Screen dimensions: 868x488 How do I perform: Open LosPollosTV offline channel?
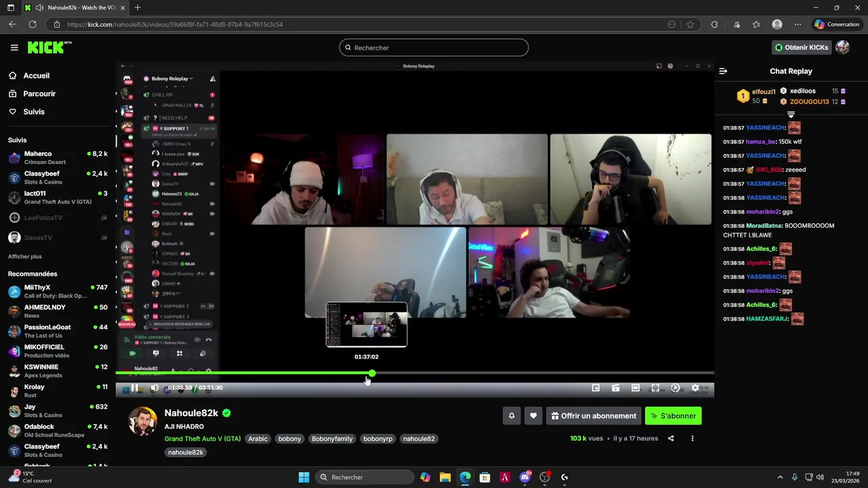point(58,218)
